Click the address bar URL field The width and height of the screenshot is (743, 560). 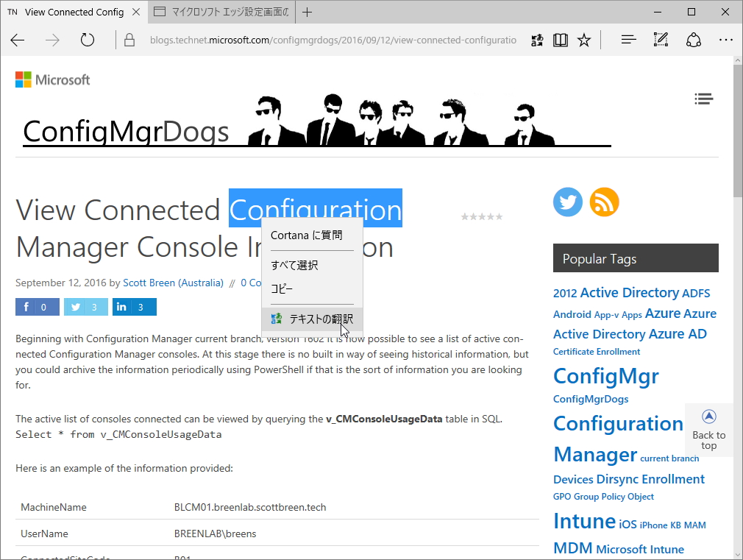(333, 40)
